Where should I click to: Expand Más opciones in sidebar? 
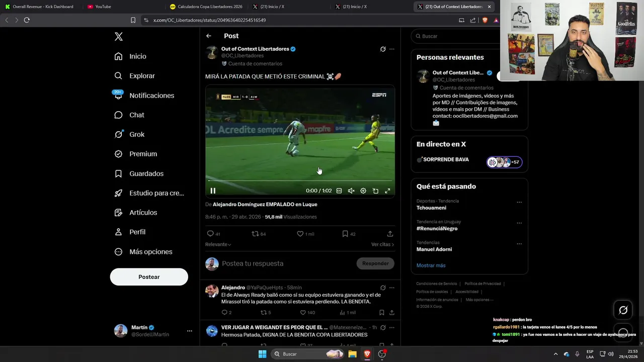click(143, 251)
